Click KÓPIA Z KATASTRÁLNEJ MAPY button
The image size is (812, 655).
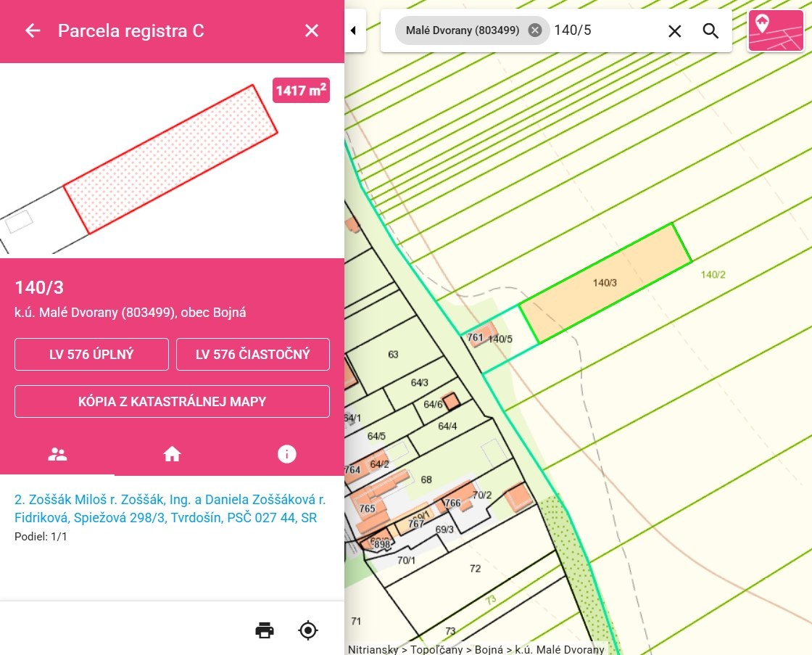(x=172, y=402)
